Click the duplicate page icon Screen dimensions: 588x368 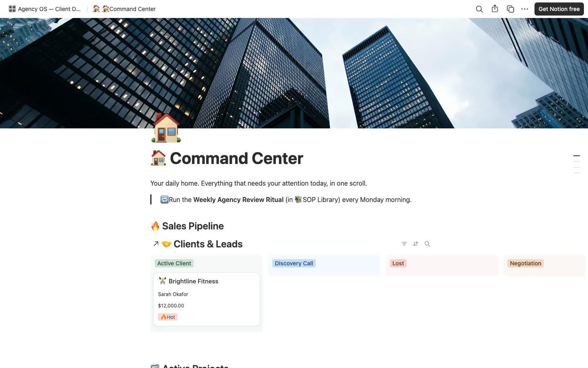coord(510,9)
